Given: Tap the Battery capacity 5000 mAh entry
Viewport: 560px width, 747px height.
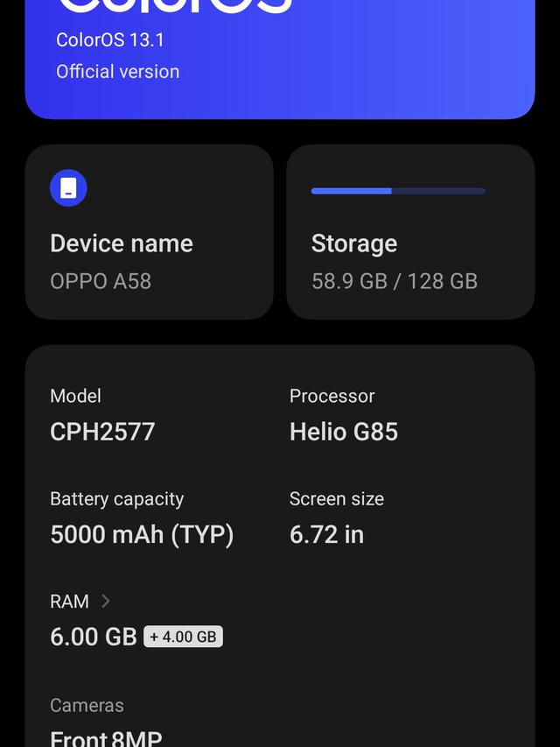Looking at the screenshot, I should point(142,518).
